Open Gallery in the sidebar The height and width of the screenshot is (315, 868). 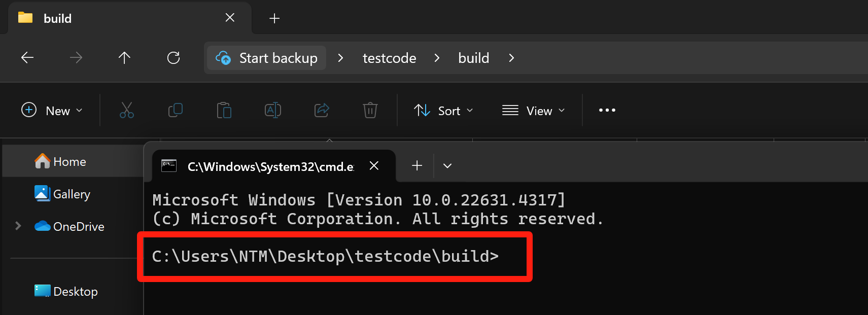point(72,194)
